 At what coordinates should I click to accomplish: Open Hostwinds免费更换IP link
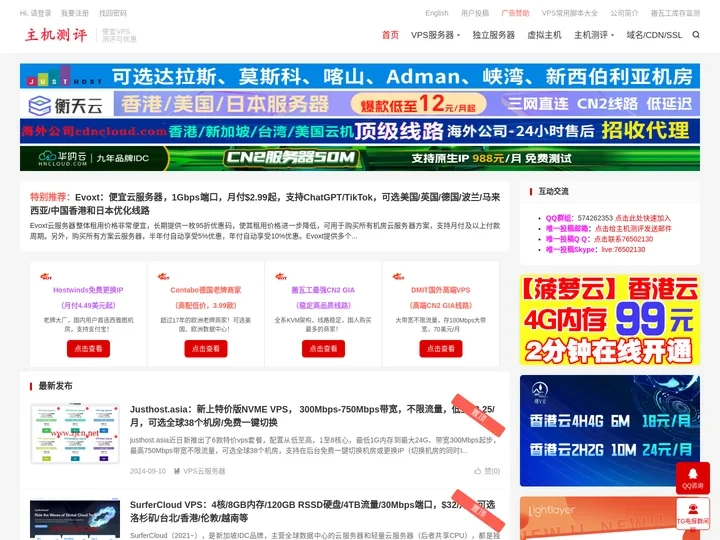[88, 290]
